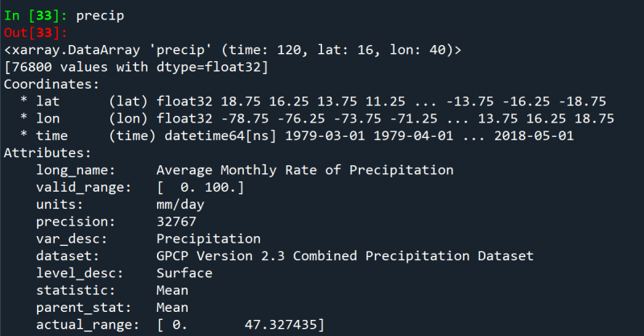Click the parent_stat attribute label

coord(79,308)
